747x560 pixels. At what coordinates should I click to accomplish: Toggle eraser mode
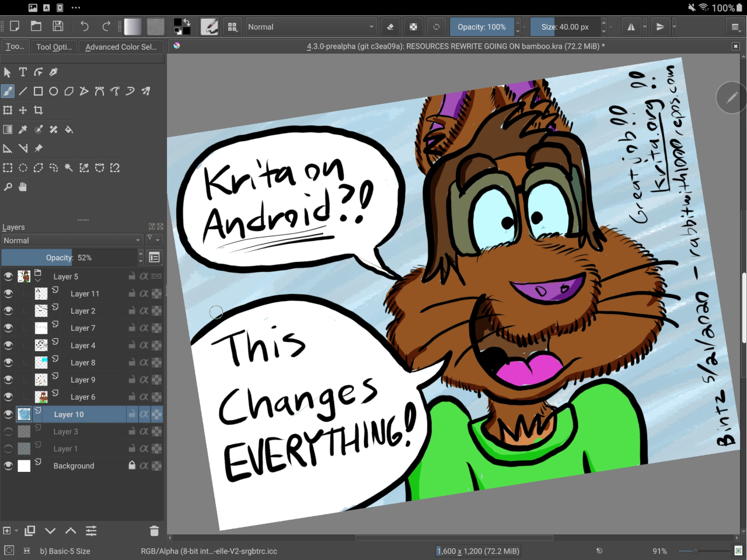(390, 27)
